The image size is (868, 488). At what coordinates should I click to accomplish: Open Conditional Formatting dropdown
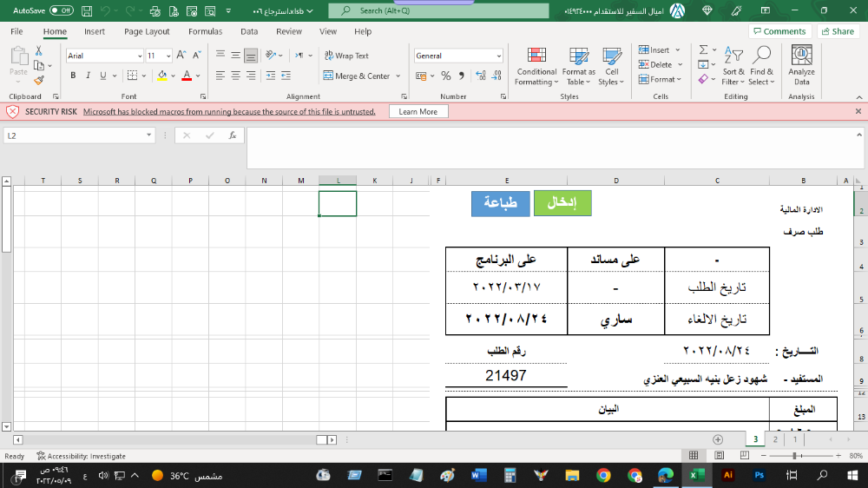click(536, 66)
